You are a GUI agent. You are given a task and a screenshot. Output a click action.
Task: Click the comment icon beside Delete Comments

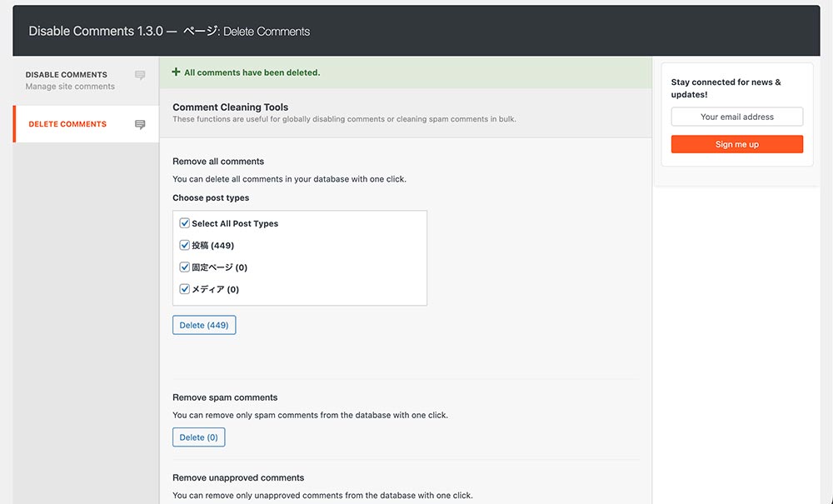(x=140, y=125)
